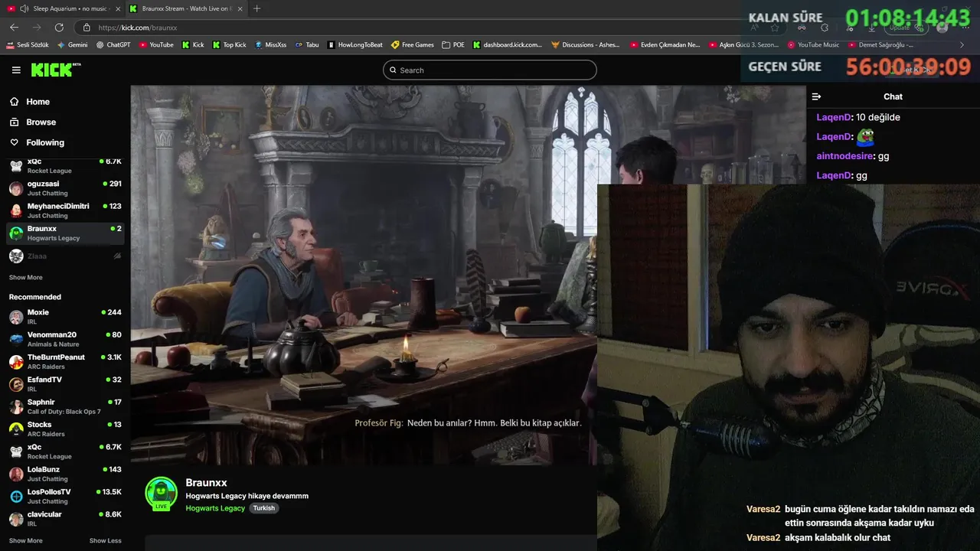This screenshot has width=980, height=551.
Task: Expand recommended list with bottom Show More
Action: coord(26,541)
